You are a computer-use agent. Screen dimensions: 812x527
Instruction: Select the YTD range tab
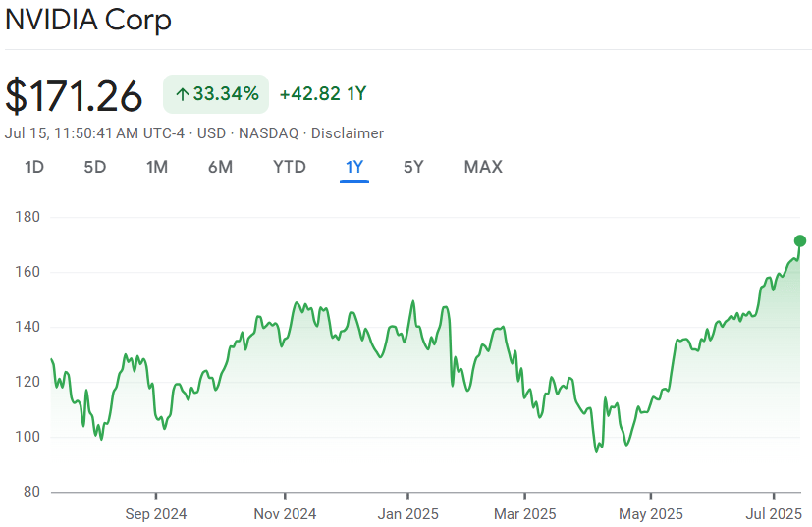[290, 167]
